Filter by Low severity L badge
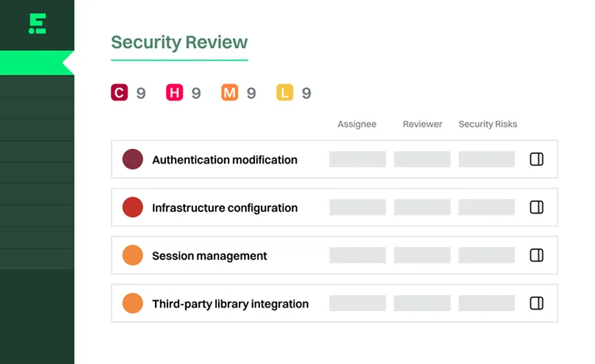Image resolution: width=595 pixels, height=364 pixels. coord(285,92)
